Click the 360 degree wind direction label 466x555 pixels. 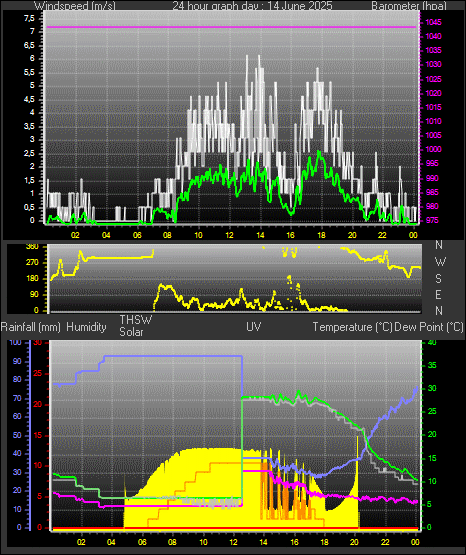32,247
